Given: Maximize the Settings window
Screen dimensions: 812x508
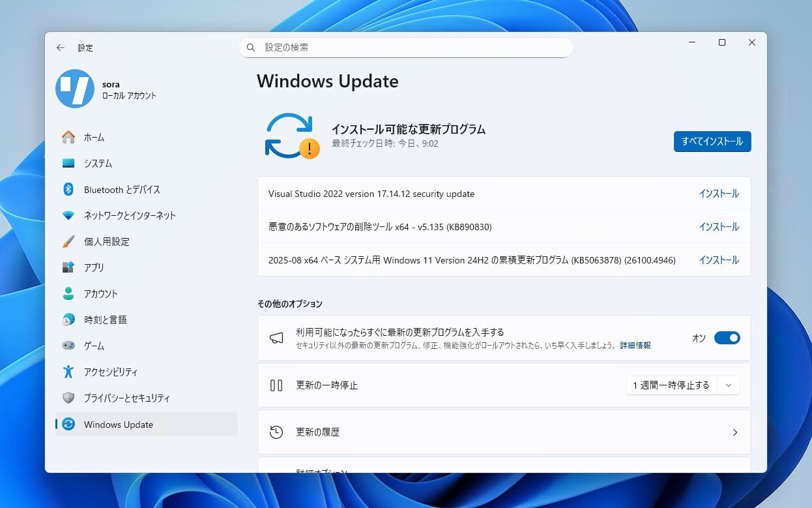Looking at the screenshot, I should pos(721,42).
